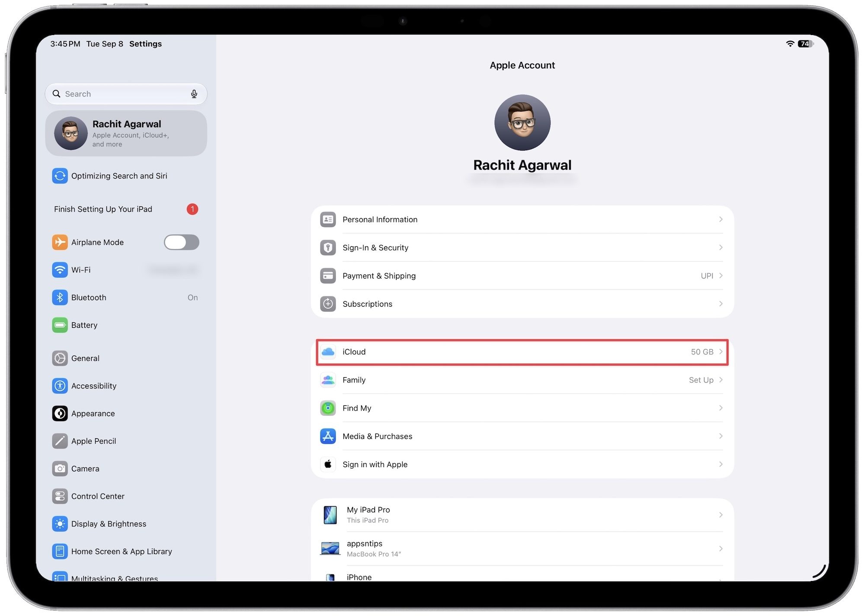Expand Sign in with Apple chevron
Screen dimensions: 865x616
[721, 464]
